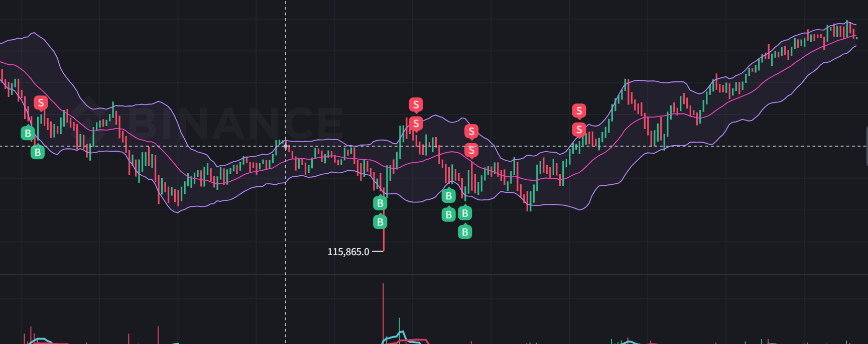Click the lowest B buy marker on the chart
Image resolution: width=868 pixels, height=344 pixels.
(x=465, y=232)
